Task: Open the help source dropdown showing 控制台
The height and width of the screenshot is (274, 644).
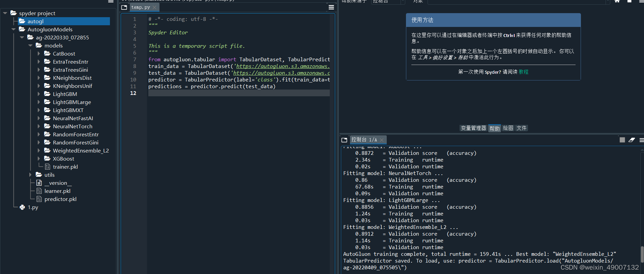Action: click(388, 2)
